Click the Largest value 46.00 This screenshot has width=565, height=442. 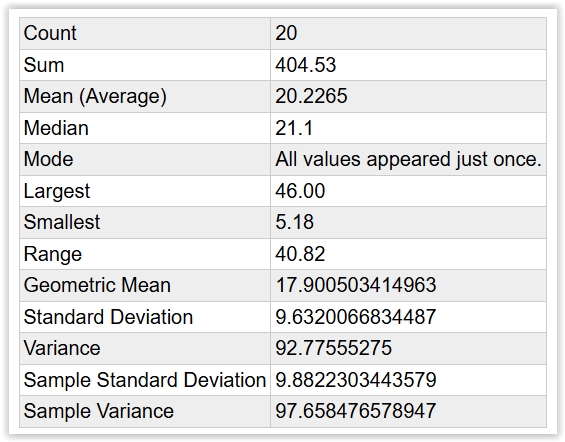[300, 191]
